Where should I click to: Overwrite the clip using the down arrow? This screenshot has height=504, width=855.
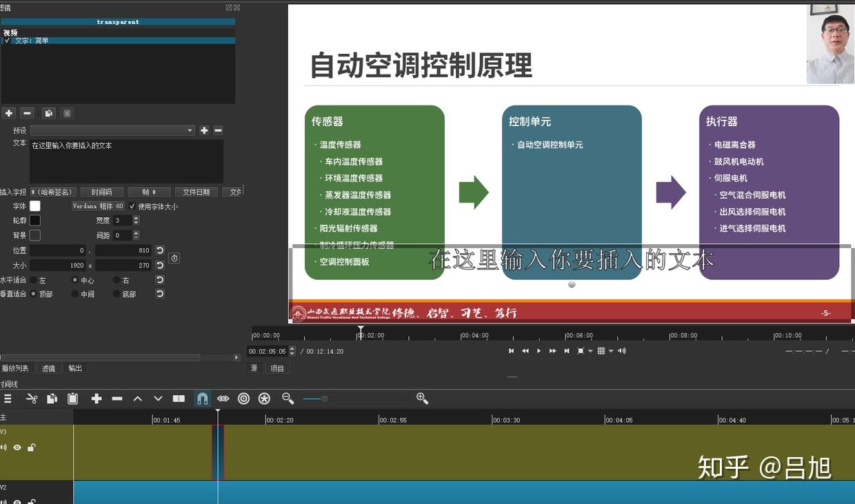158,399
